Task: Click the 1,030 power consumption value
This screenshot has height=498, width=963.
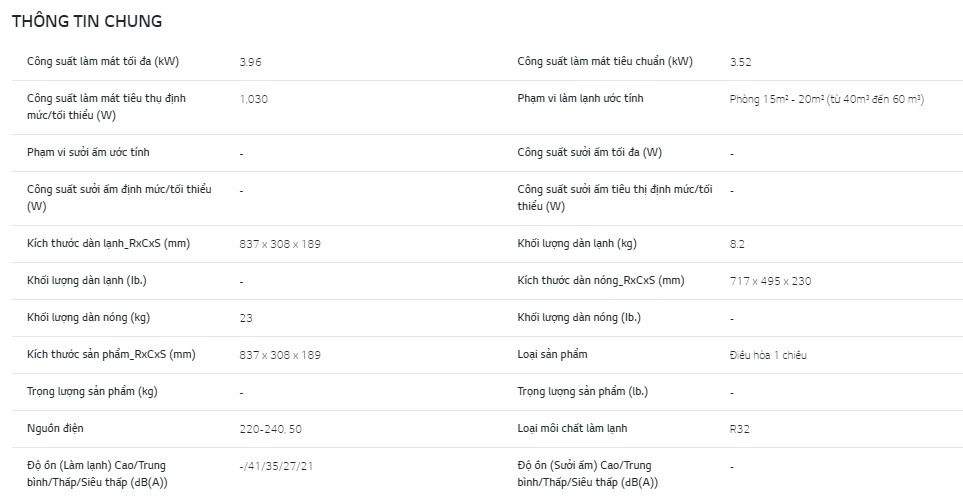Action: [254, 99]
